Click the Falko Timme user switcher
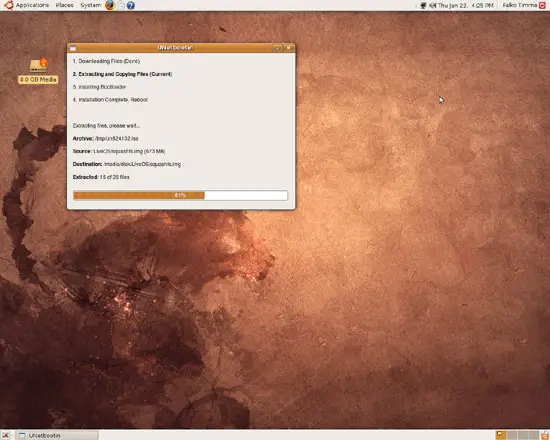 point(520,5)
